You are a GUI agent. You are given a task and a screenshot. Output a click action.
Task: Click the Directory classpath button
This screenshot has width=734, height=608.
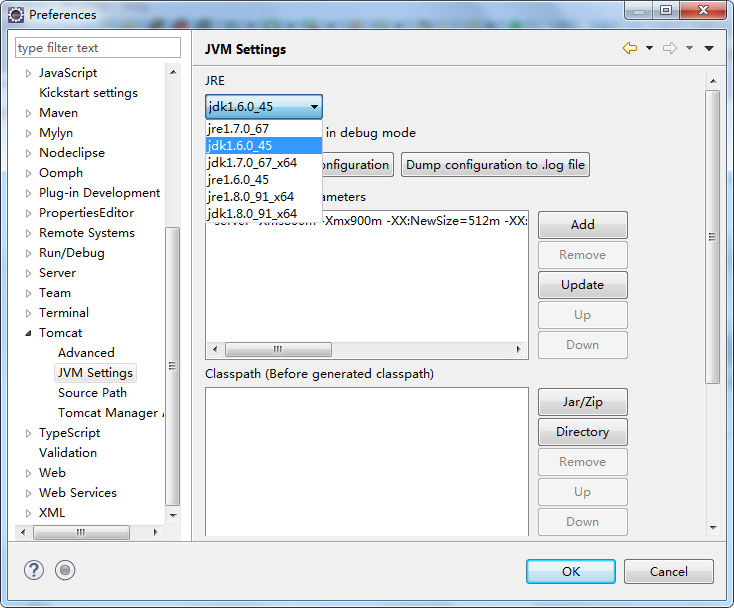click(583, 432)
